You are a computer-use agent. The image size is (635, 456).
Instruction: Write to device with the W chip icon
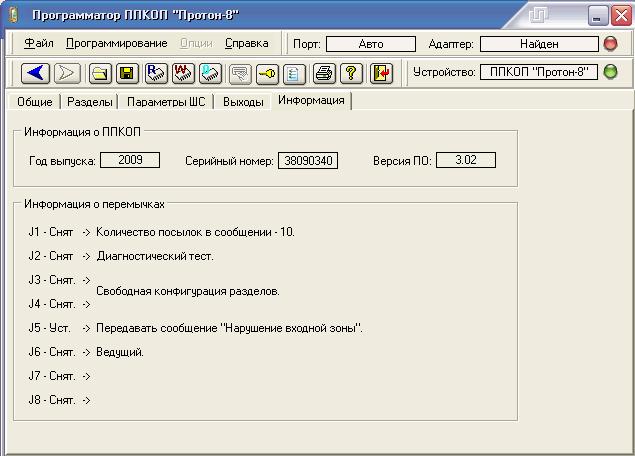pyautogui.click(x=183, y=73)
